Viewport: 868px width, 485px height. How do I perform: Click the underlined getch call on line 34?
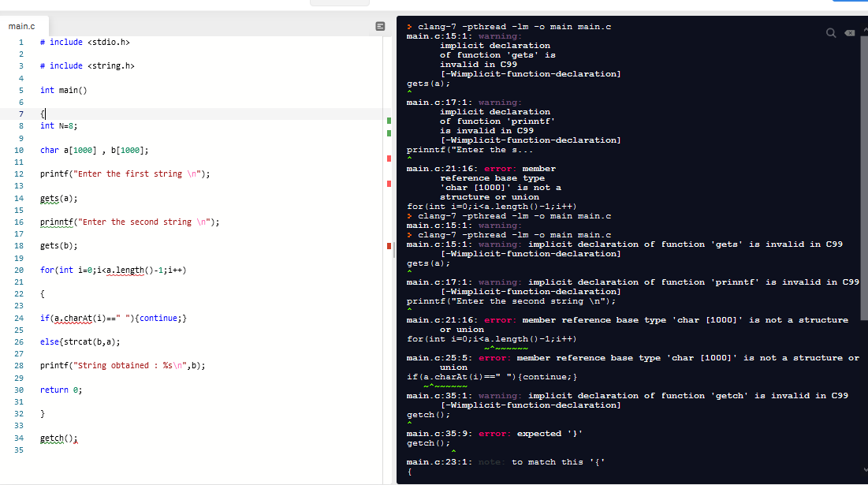click(51, 438)
